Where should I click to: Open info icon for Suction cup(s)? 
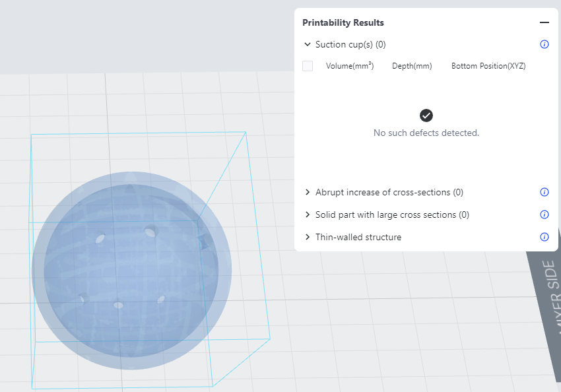click(x=544, y=45)
